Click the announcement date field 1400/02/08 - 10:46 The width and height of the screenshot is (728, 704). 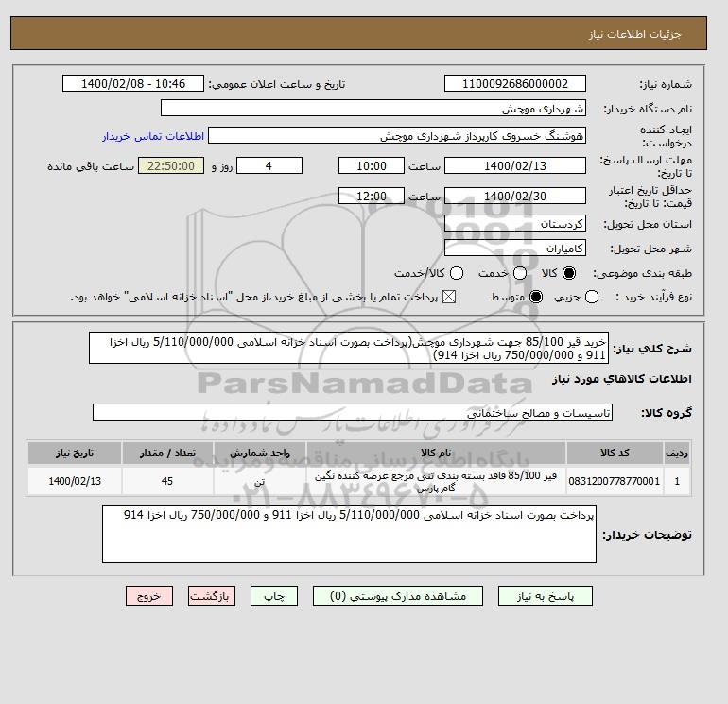(x=133, y=83)
